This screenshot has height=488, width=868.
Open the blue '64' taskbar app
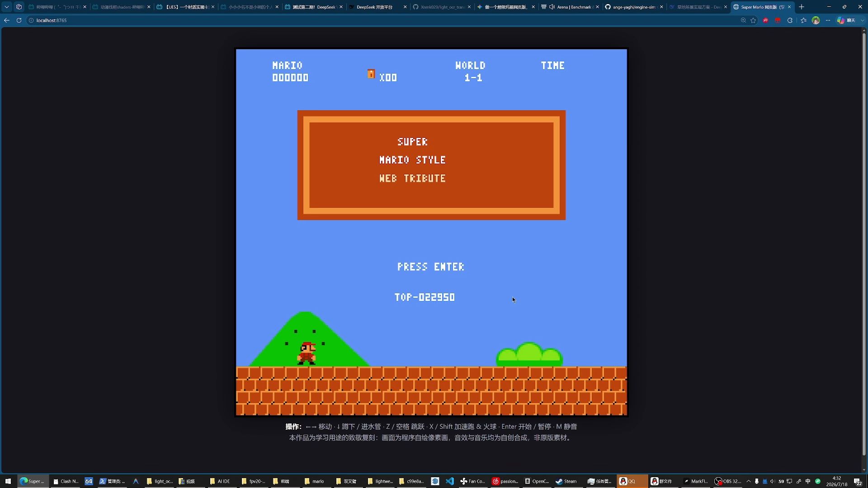point(89,481)
